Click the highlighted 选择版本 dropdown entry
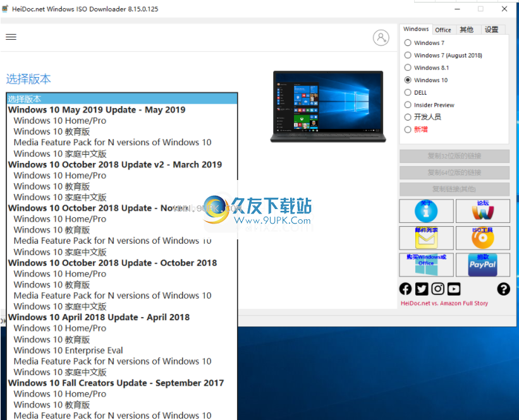This screenshot has height=420, width=519. pos(122,99)
